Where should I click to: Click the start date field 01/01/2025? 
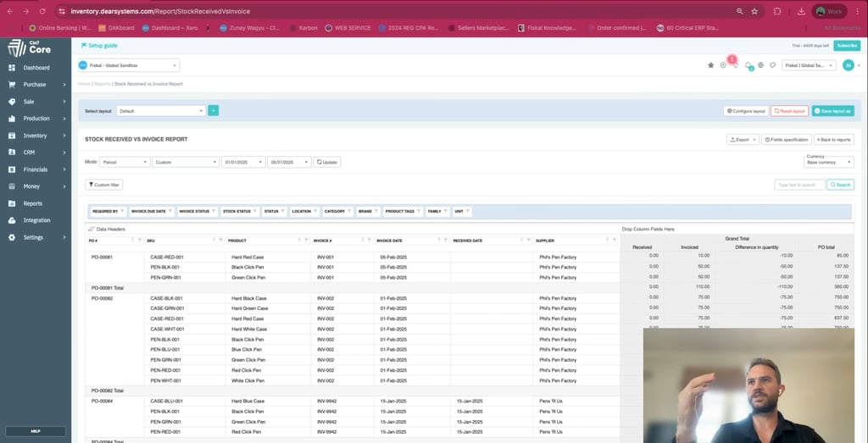point(243,162)
